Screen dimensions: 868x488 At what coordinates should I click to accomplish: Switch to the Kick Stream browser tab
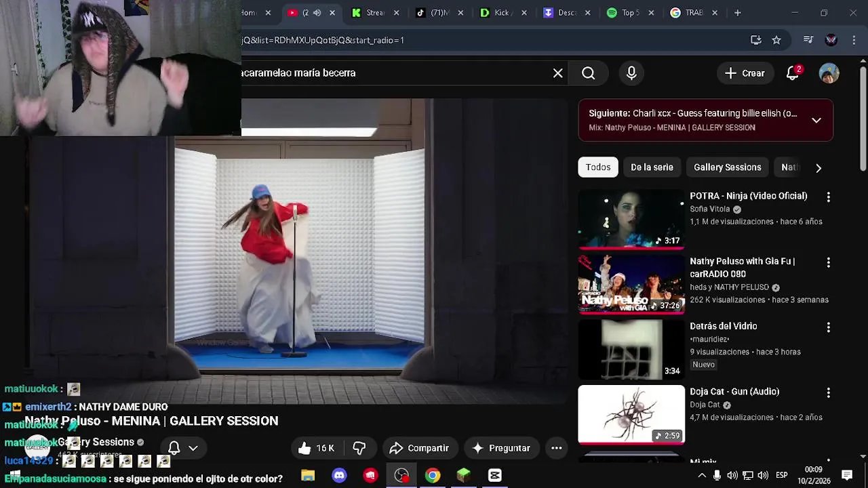tap(375, 13)
